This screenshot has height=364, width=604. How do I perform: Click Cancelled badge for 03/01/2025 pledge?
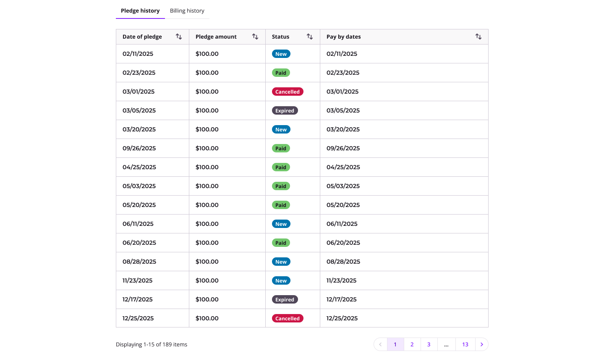coord(288,92)
